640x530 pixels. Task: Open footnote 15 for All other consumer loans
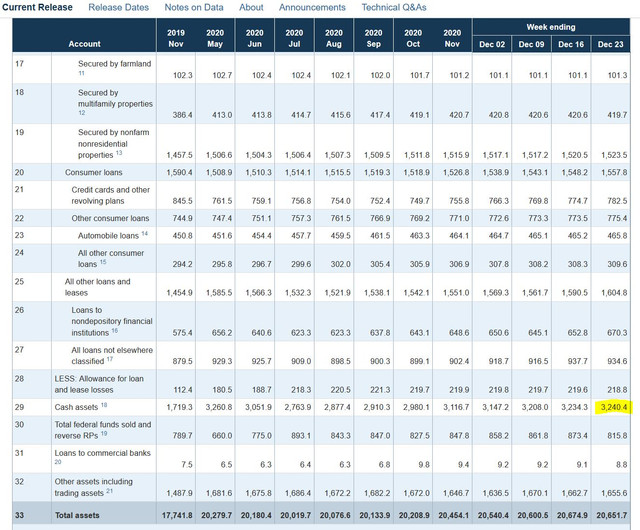103,262
